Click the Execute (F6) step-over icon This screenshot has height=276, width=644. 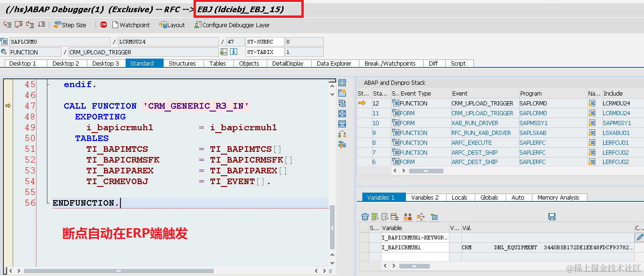pos(19,25)
